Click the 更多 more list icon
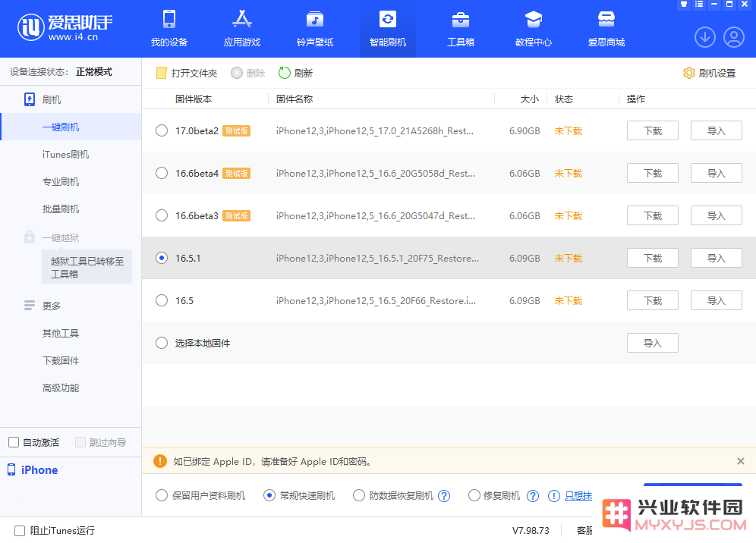Image resolution: width=756 pixels, height=543 pixels. pyautogui.click(x=30, y=306)
